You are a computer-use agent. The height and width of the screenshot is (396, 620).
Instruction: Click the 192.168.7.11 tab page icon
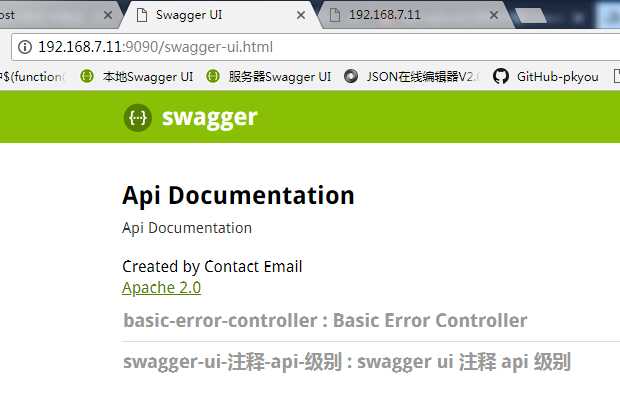(x=335, y=15)
